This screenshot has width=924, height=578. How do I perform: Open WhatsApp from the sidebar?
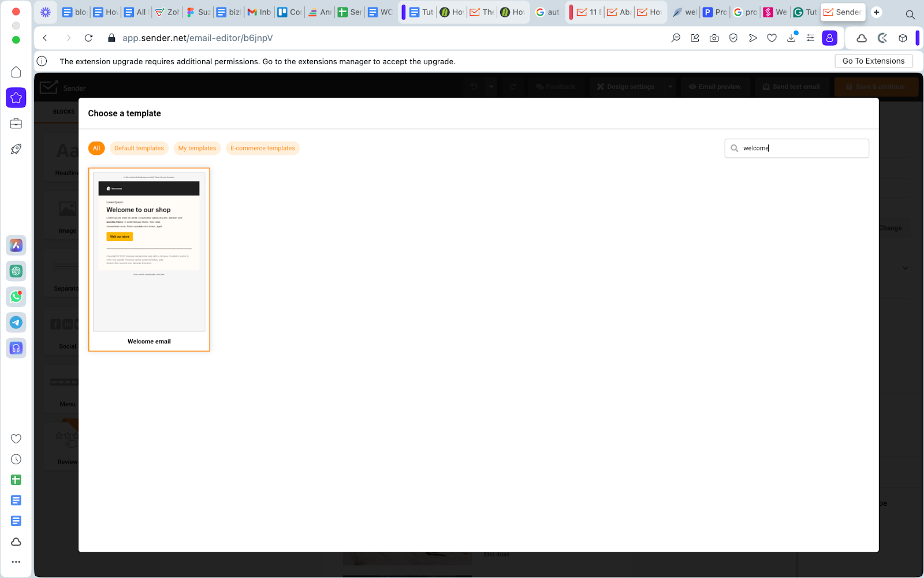point(16,297)
